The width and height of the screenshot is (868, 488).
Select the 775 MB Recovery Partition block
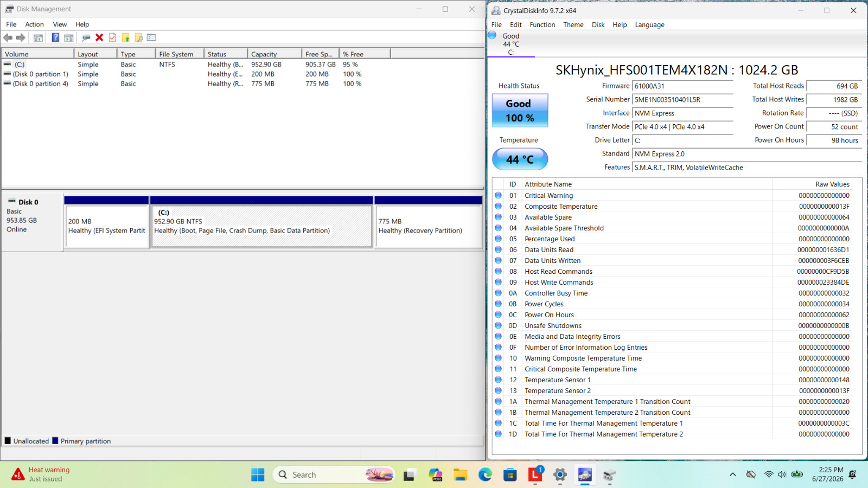click(x=429, y=226)
